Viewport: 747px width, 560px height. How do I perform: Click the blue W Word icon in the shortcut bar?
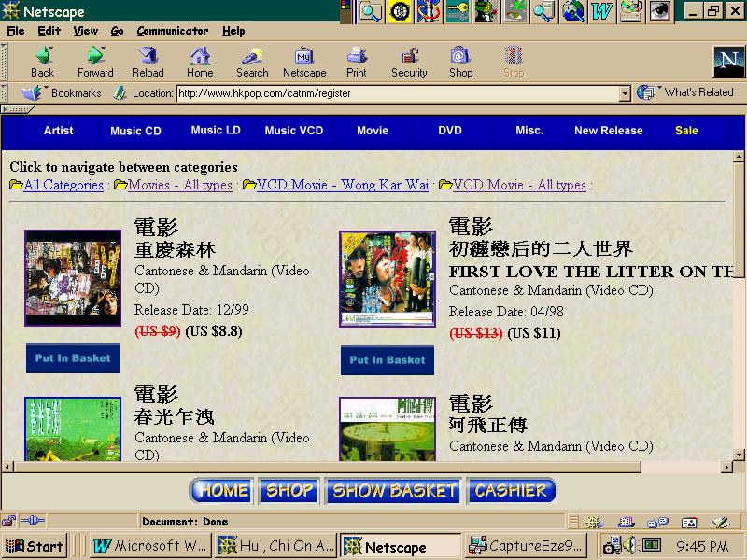coord(601,11)
